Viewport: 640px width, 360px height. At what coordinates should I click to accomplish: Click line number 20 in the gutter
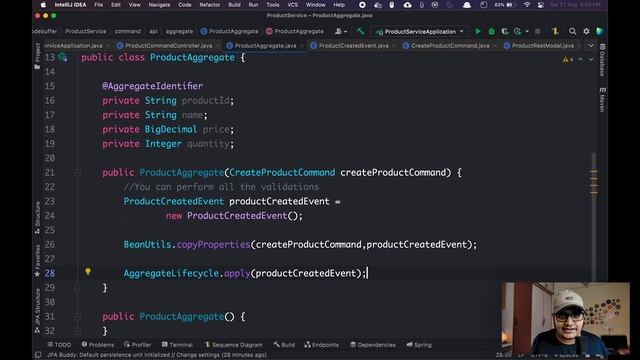[x=50, y=158]
